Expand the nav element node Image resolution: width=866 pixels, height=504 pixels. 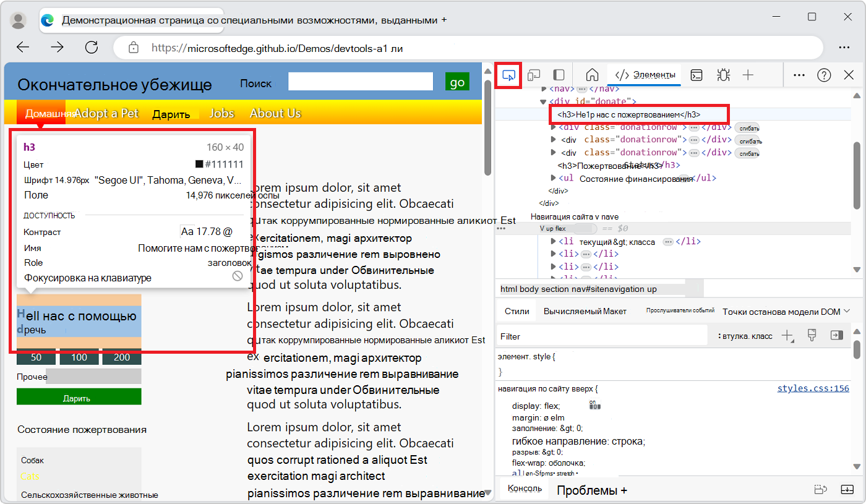pyautogui.click(x=543, y=89)
